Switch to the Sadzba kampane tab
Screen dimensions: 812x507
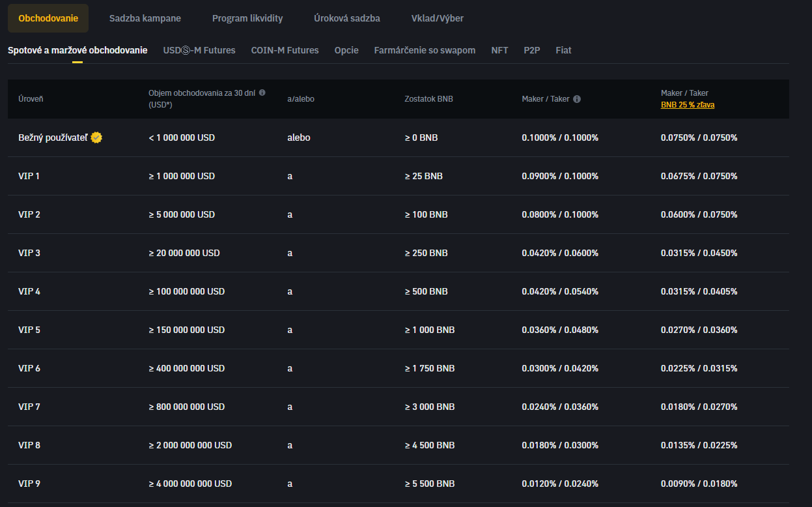point(145,18)
